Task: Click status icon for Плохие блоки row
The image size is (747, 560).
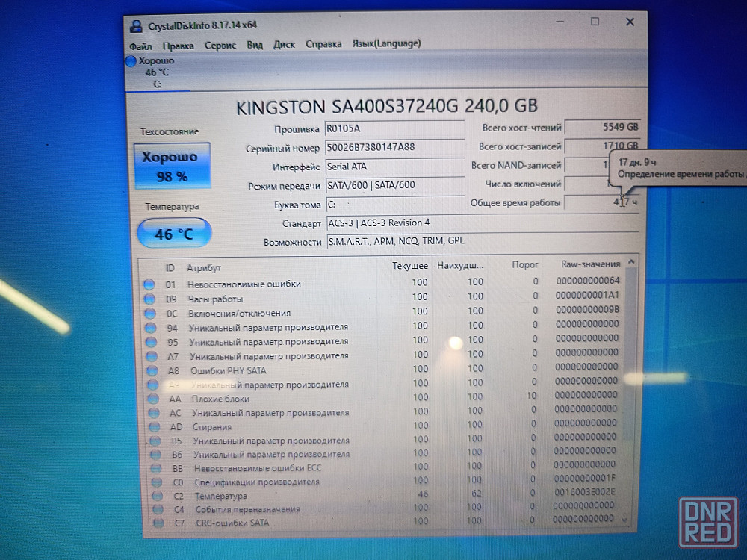Action: pos(152,399)
